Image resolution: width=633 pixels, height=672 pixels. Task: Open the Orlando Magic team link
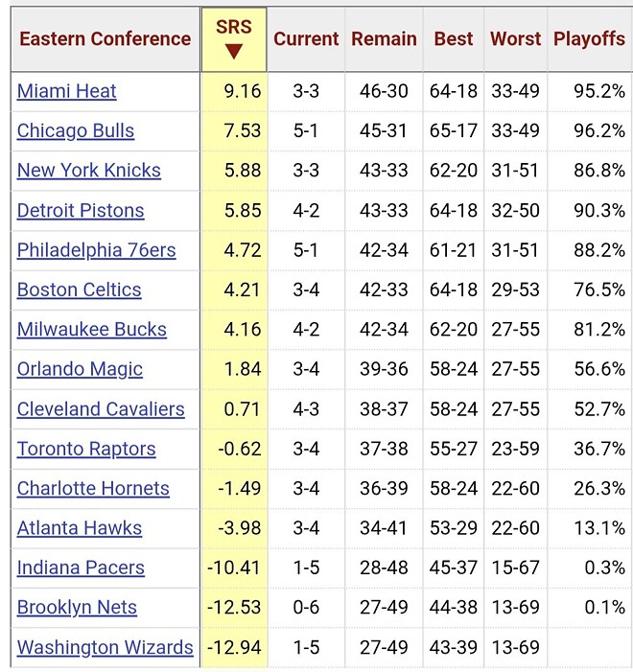click(x=80, y=369)
